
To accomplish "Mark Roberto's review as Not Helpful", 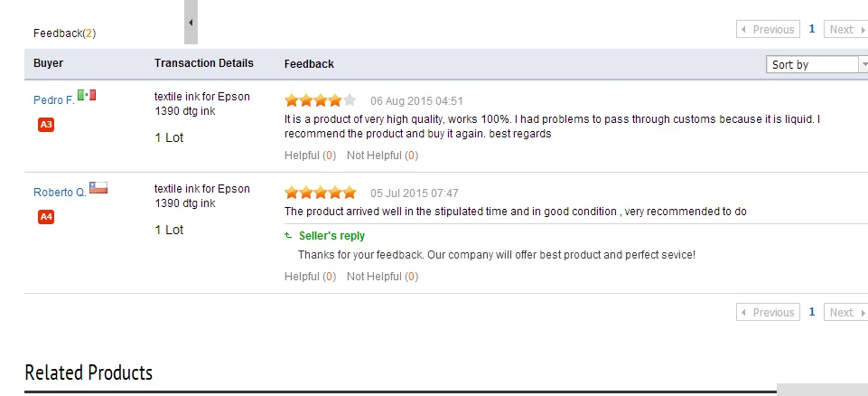I will 383,277.
